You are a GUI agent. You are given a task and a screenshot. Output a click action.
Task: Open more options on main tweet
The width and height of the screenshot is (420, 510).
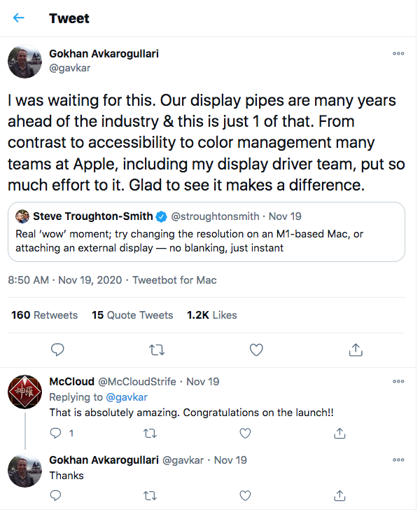(x=398, y=54)
